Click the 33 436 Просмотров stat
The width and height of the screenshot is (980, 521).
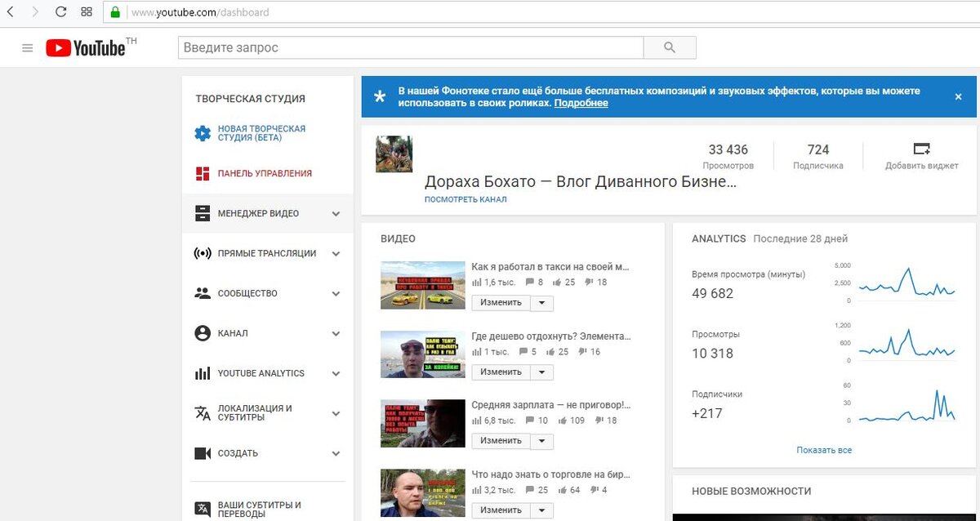(x=728, y=156)
